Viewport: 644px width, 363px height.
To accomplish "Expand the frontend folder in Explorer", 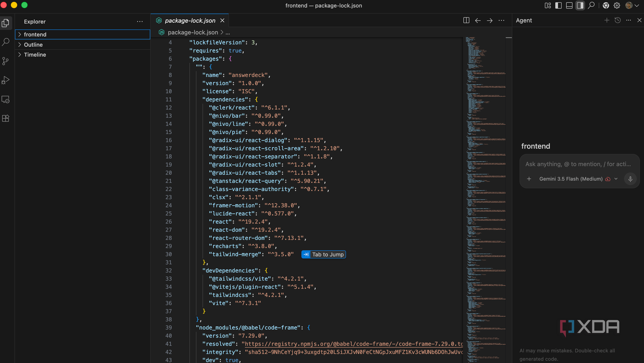I will tap(83, 34).
